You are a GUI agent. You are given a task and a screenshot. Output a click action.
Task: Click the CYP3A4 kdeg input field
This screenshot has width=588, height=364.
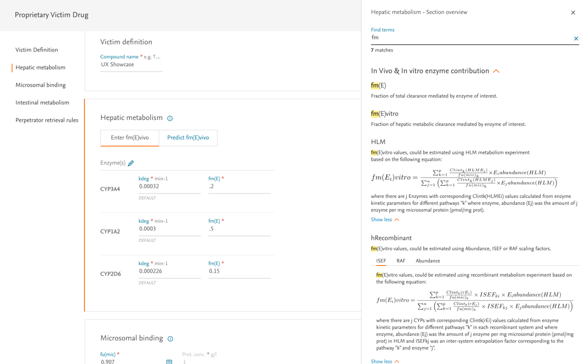[x=169, y=186]
